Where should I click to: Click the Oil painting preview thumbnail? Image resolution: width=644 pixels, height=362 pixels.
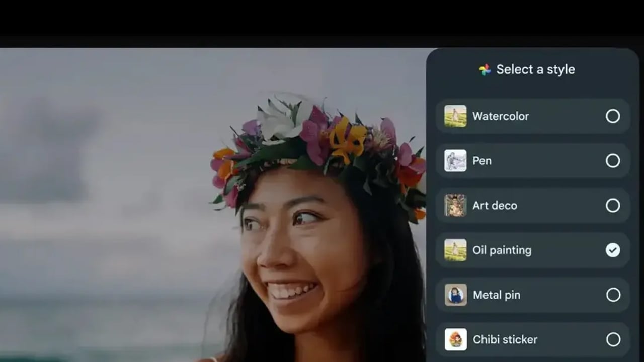[455, 250]
